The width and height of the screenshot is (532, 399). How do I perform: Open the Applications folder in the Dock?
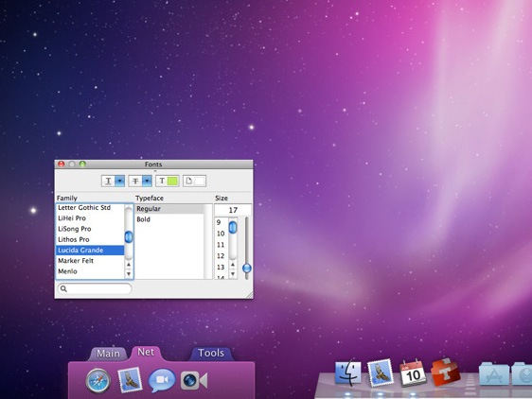(x=493, y=373)
